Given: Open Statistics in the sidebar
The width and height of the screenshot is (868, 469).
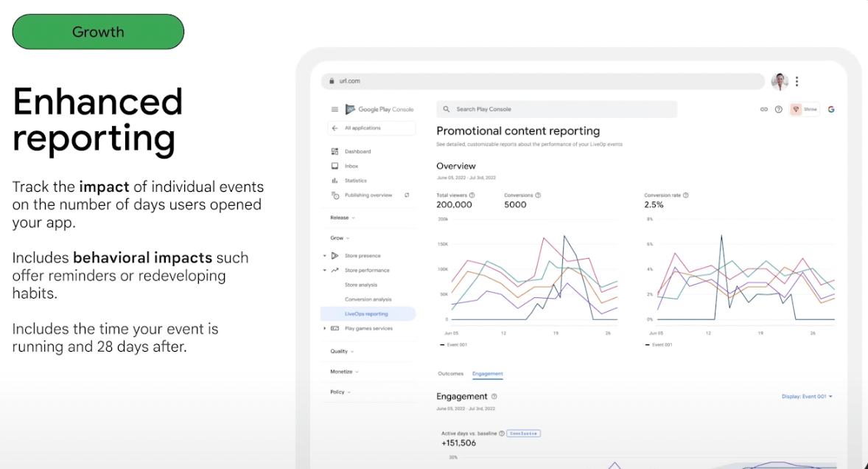Looking at the screenshot, I should (x=355, y=181).
